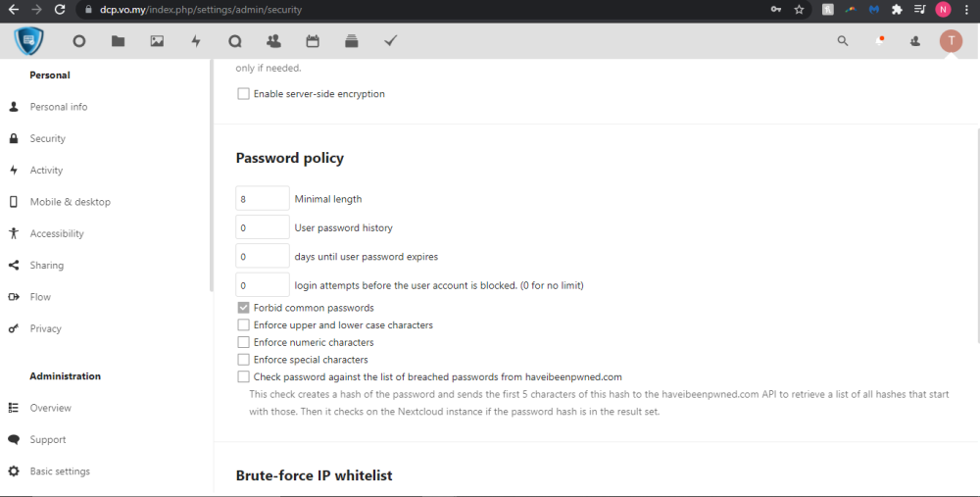Open user avatar T account menu
Screen dimensions: 980x497
click(951, 41)
